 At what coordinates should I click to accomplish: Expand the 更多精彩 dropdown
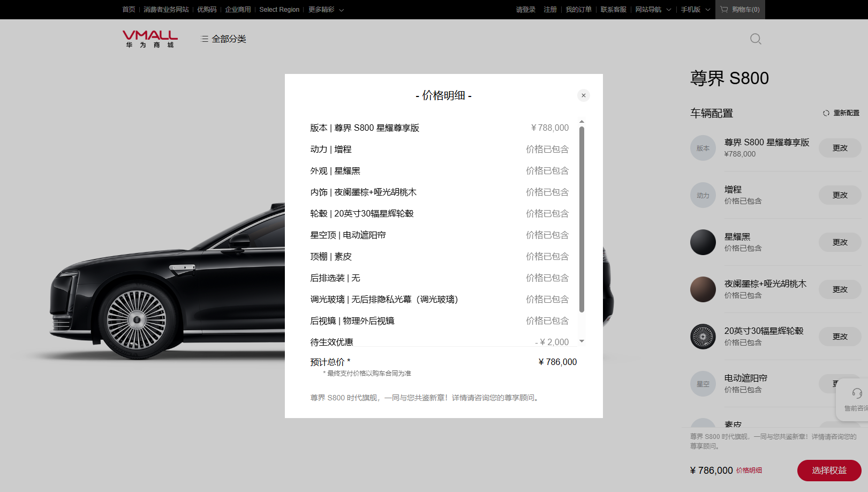(326, 10)
